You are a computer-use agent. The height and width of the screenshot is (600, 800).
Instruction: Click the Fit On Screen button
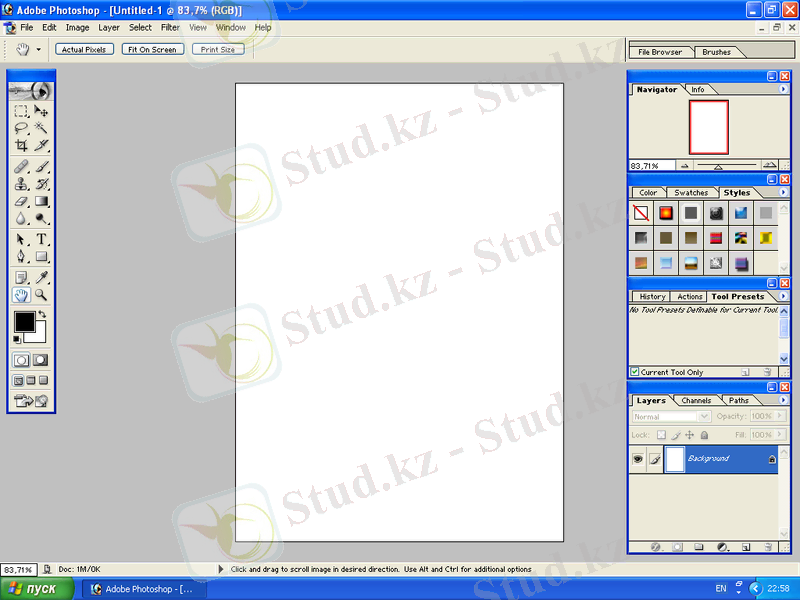tap(152, 49)
